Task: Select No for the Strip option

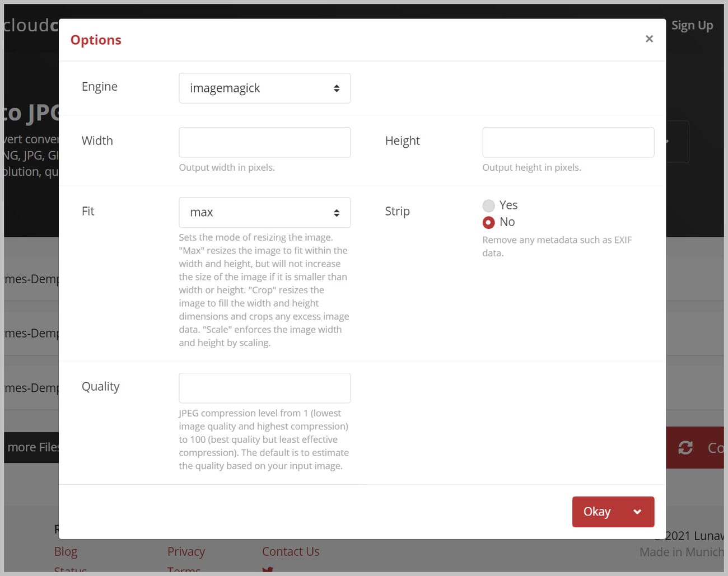Action: tap(488, 222)
